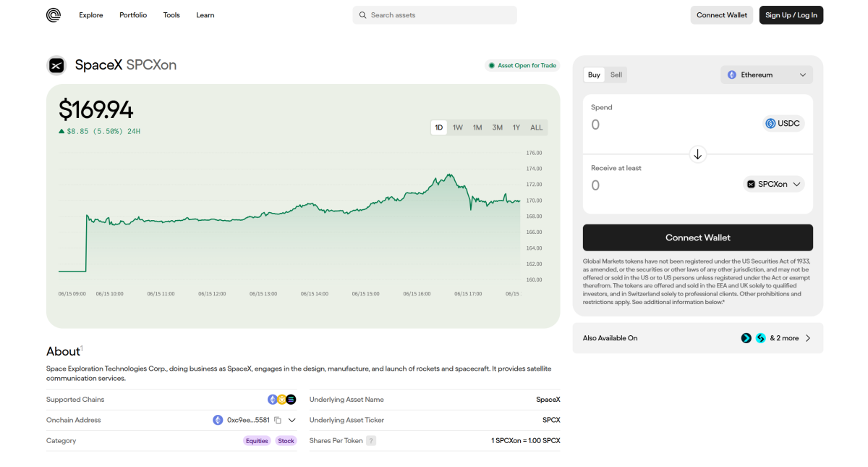The height and width of the screenshot is (467, 868).
Task: Click the swap direction arrow button
Action: click(698, 154)
